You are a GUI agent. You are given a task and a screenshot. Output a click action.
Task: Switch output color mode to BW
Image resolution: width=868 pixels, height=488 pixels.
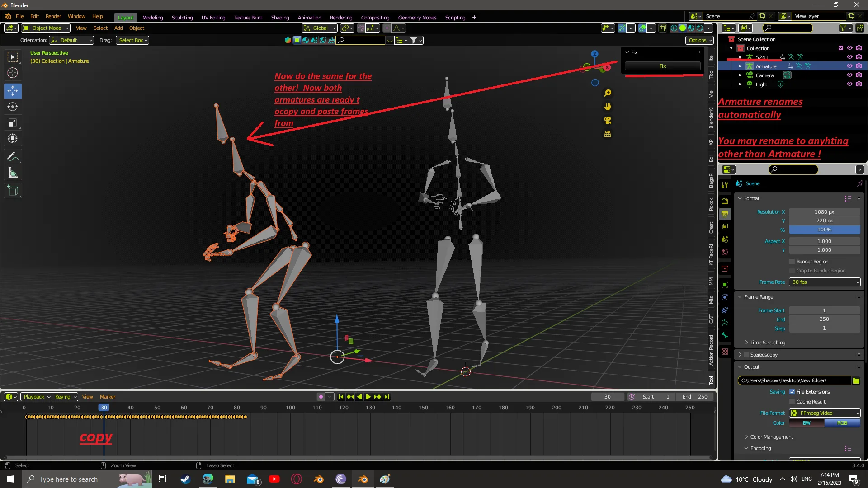(x=807, y=423)
